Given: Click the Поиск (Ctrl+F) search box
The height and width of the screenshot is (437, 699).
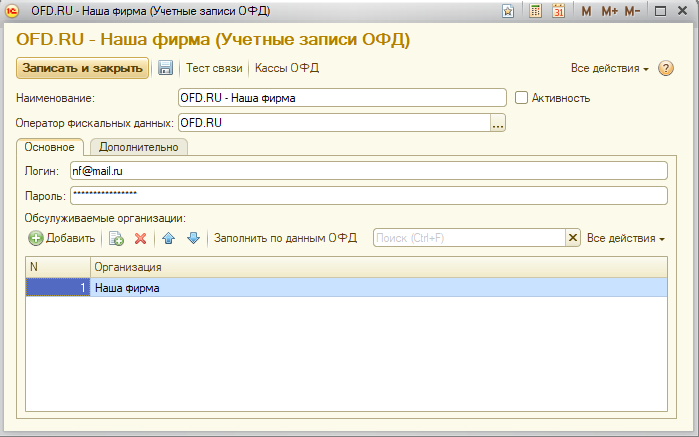Looking at the screenshot, I should coord(469,238).
